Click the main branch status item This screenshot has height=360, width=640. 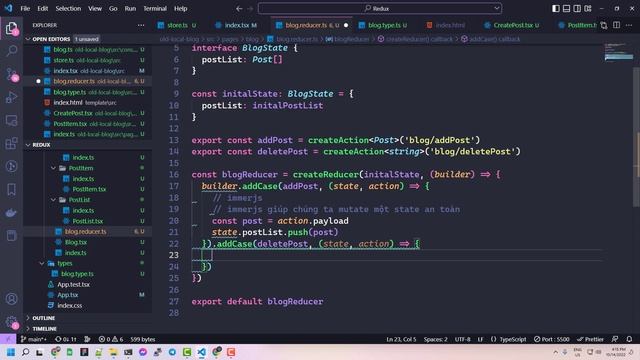(x=33, y=339)
